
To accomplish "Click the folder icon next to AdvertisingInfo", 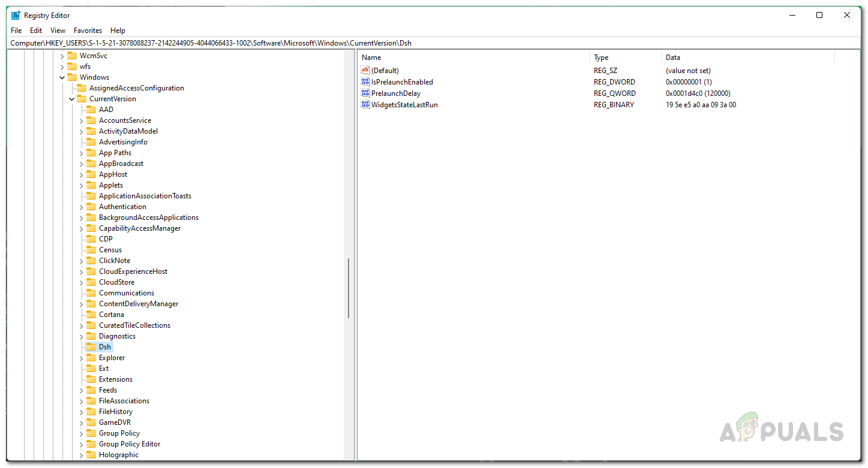I will tap(91, 142).
